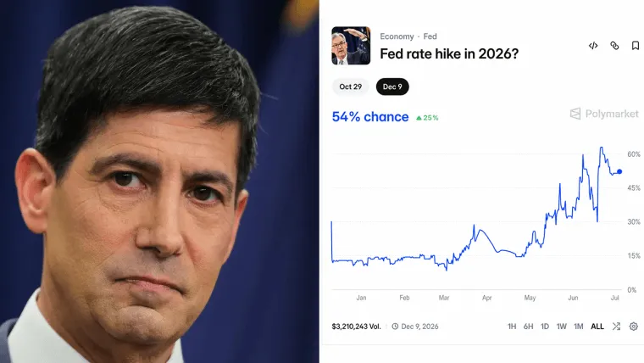
Task: Select the Dec 9 date pill
Action: 392,87
